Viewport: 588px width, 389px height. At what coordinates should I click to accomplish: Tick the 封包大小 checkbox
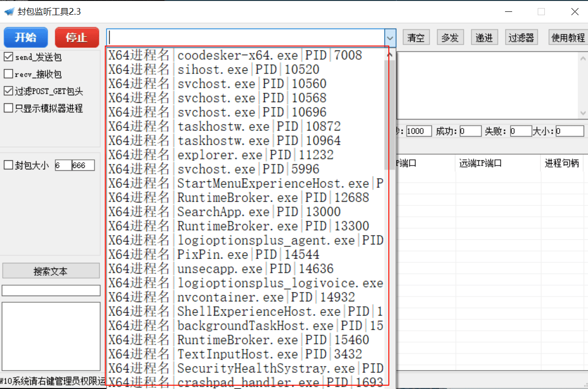8,165
